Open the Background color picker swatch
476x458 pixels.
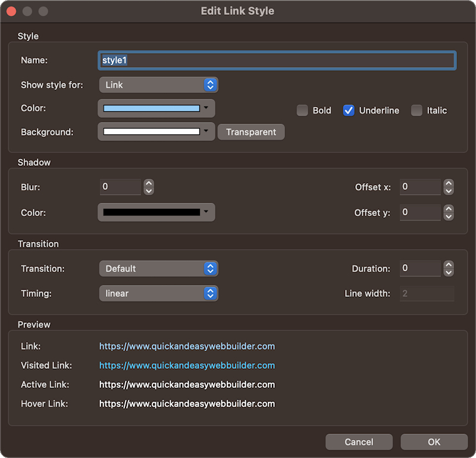pos(156,131)
